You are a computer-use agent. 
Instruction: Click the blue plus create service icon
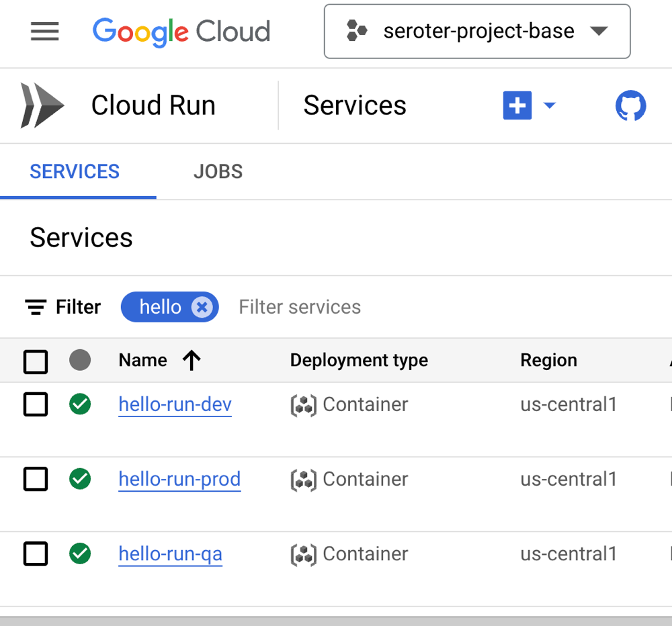point(517,105)
